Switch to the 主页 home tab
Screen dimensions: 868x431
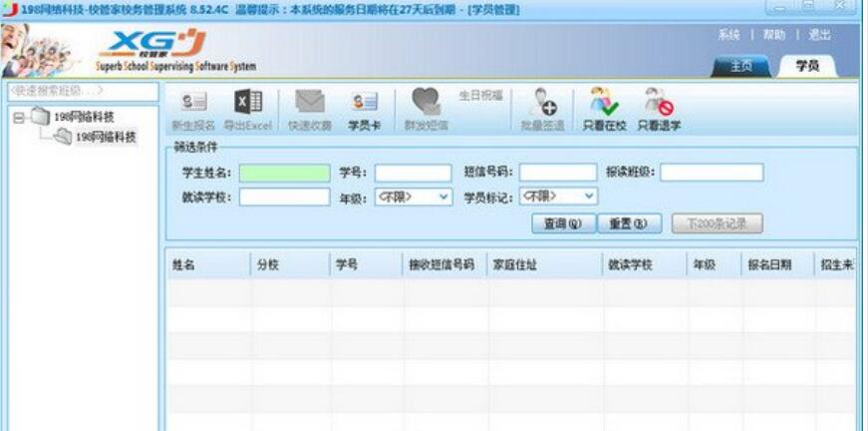[740, 66]
